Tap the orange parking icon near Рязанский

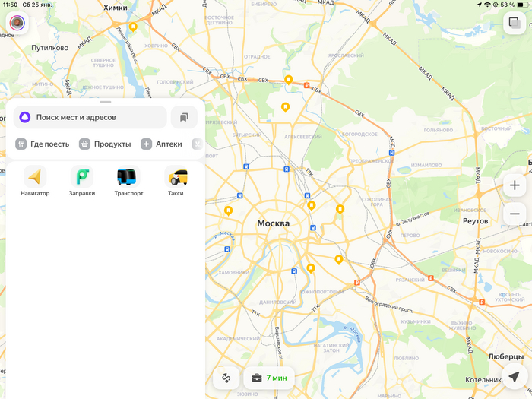tap(431, 279)
